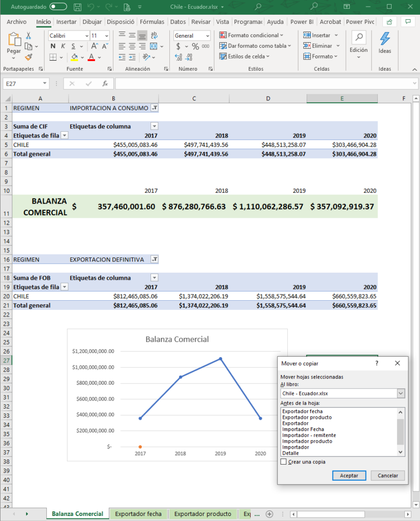Click the insert function fx icon
420x521 pixels.
[x=105, y=83]
